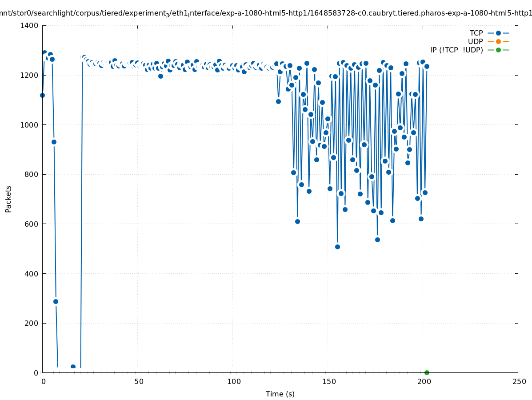532x400 pixels.
Task: Select the TCP legend label text
Action: click(x=476, y=33)
